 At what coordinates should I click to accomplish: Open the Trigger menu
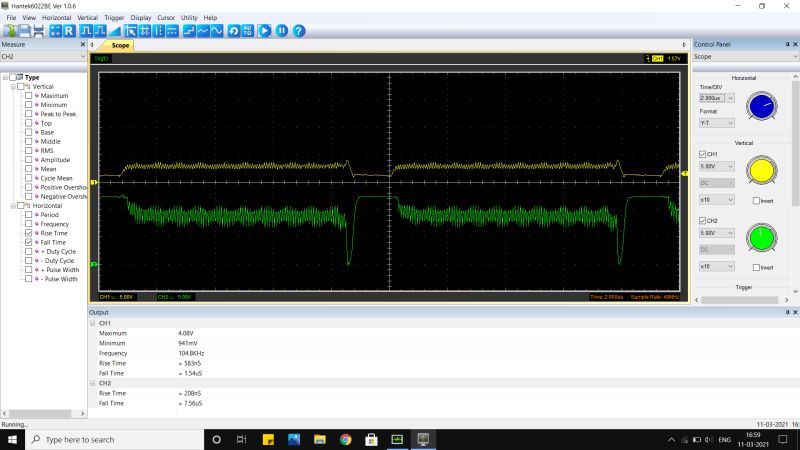114,17
